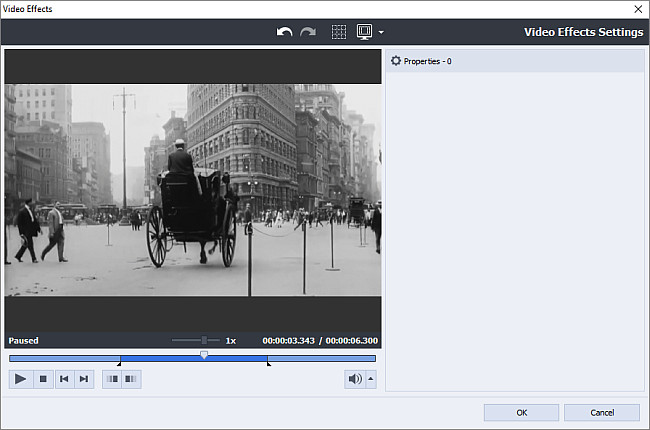Click the total duration 00:00:06.300
The height and width of the screenshot is (430, 650).
click(352, 341)
